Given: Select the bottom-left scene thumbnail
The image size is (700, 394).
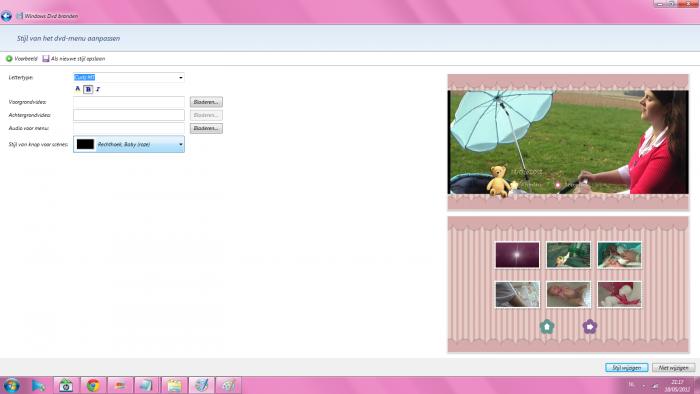Looking at the screenshot, I should [x=517, y=294].
